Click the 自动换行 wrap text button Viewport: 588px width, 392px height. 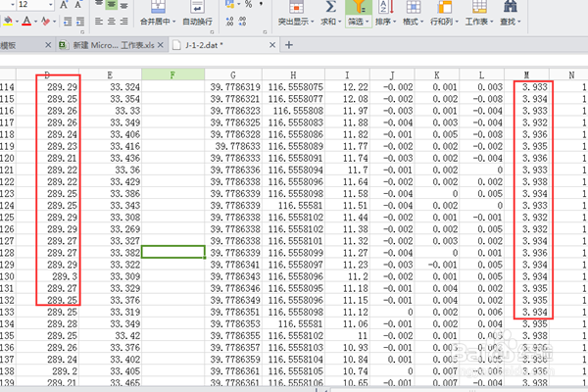(197, 13)
